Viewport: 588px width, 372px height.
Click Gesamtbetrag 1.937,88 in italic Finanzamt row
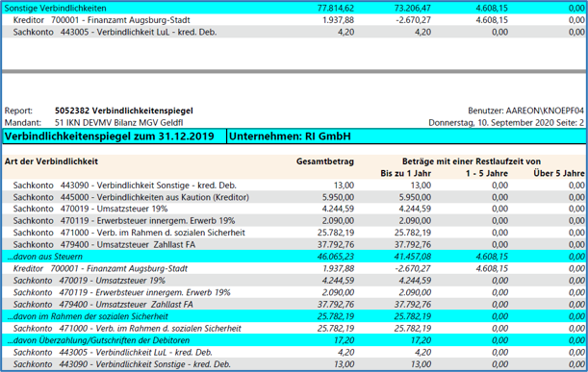(338, 268)
